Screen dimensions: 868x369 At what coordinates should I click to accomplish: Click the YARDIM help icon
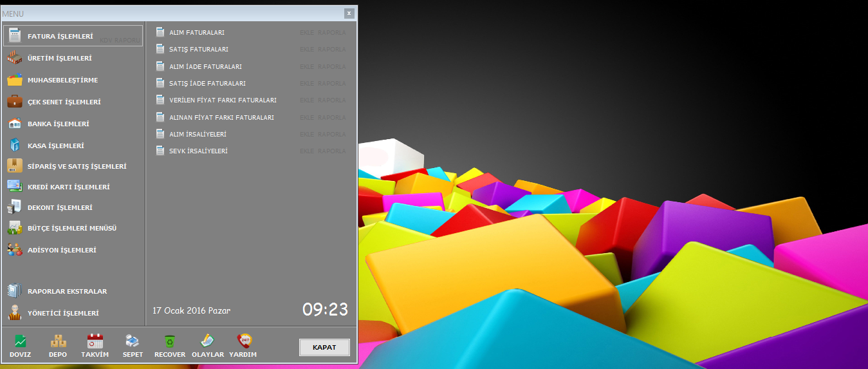[243, 341]
